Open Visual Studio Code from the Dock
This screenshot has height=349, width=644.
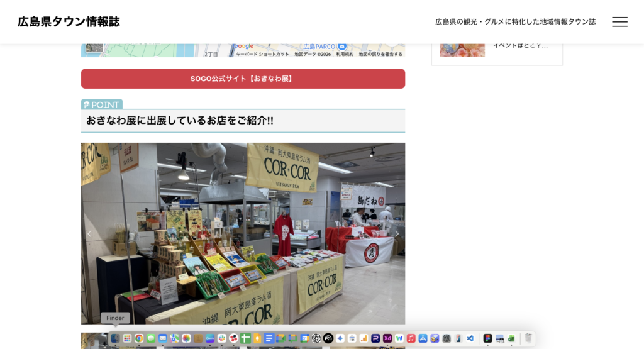pos(470,338)
